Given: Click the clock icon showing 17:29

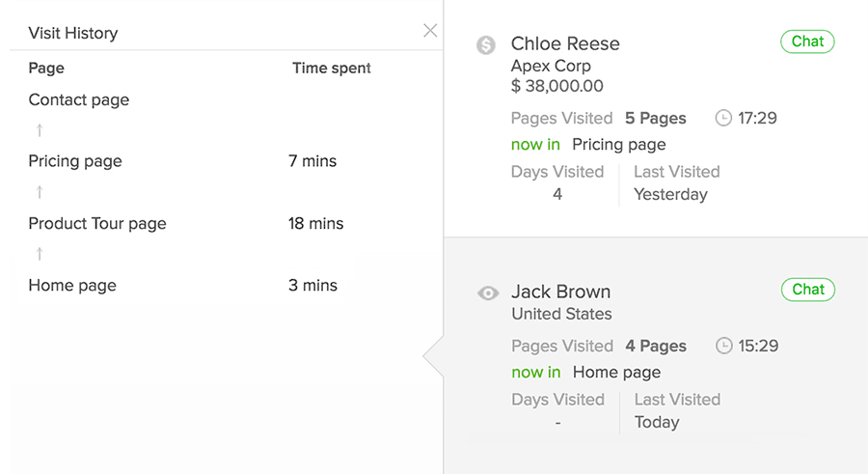Looking at the screenshot, I should [x=723, y=118].
